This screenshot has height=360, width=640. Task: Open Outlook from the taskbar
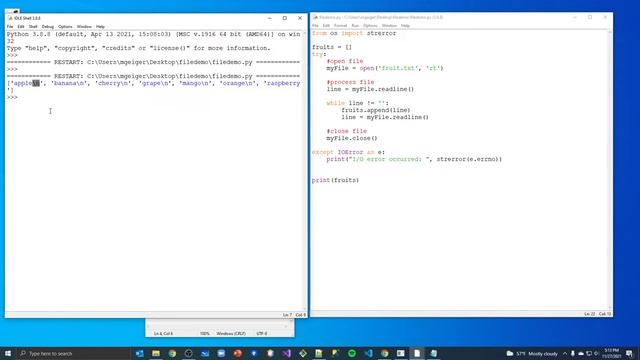click(x=140, y=353)
